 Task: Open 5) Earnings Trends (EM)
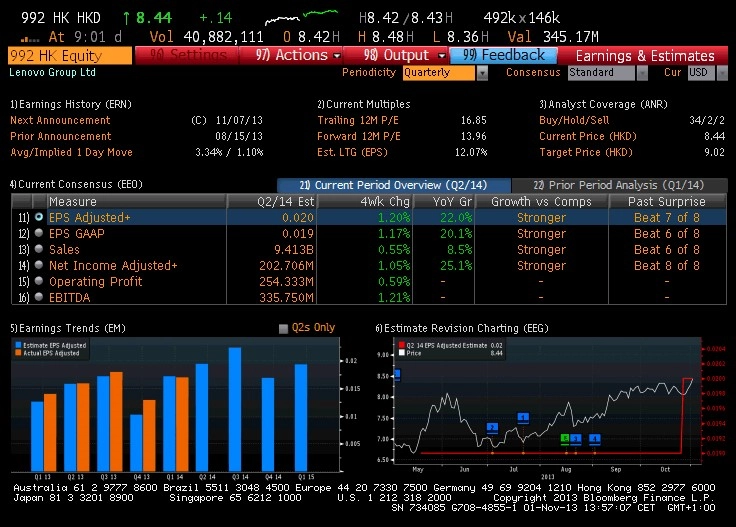click(68, 328)
